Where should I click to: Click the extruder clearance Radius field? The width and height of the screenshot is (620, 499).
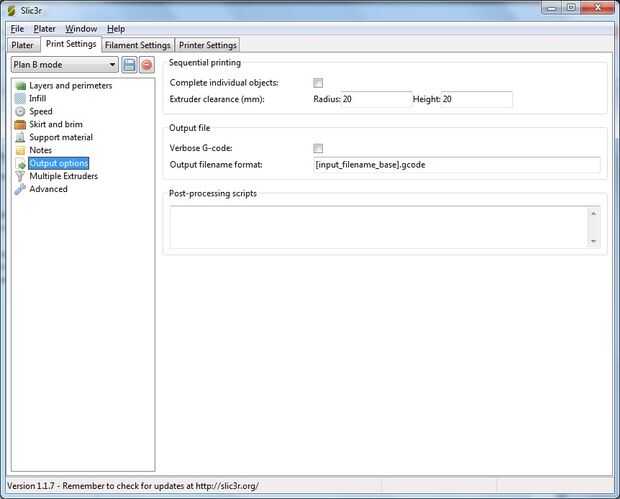click(x=376, y=99)
